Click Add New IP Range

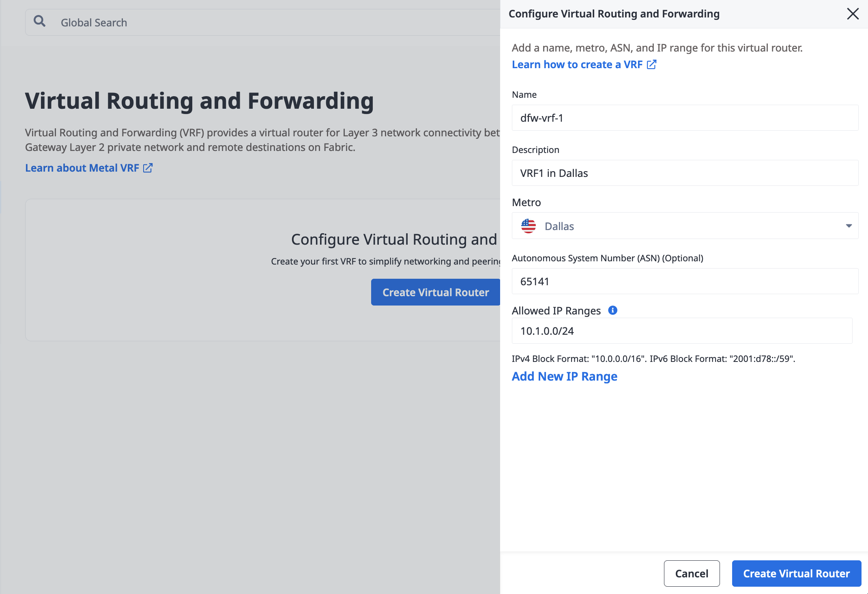click(564, 377)
